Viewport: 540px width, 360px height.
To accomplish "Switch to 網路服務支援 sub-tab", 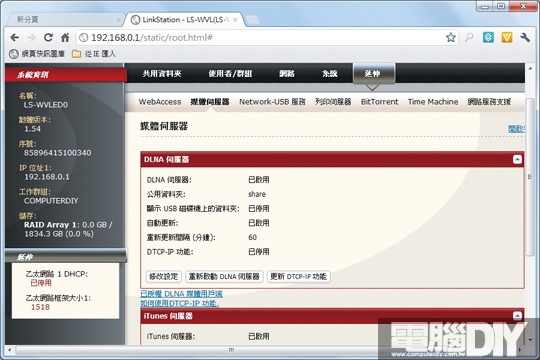I will point(489,102).
